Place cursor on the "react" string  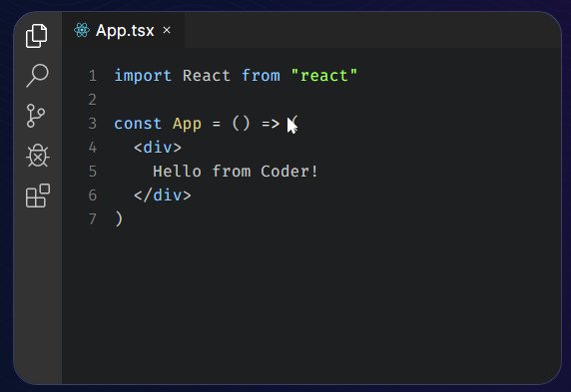[x=324, y=76]
